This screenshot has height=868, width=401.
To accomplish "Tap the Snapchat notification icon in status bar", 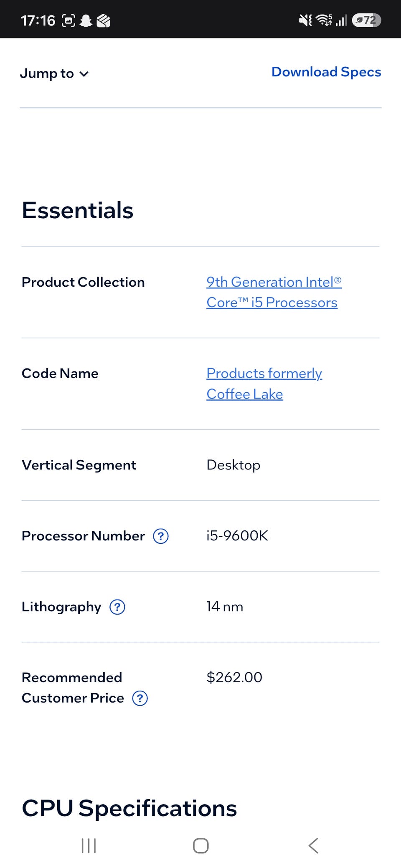I will point(86,20).
